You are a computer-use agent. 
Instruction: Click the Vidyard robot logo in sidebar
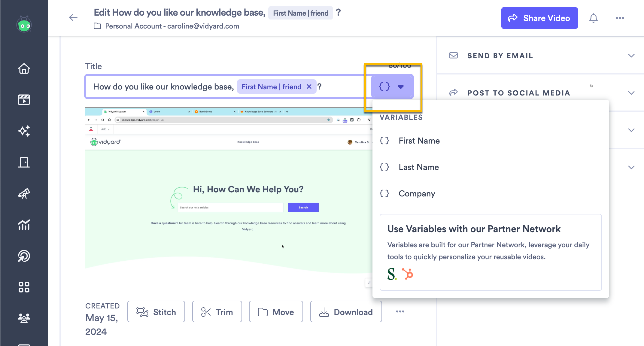pyautogui.click(x=24, y=25)
